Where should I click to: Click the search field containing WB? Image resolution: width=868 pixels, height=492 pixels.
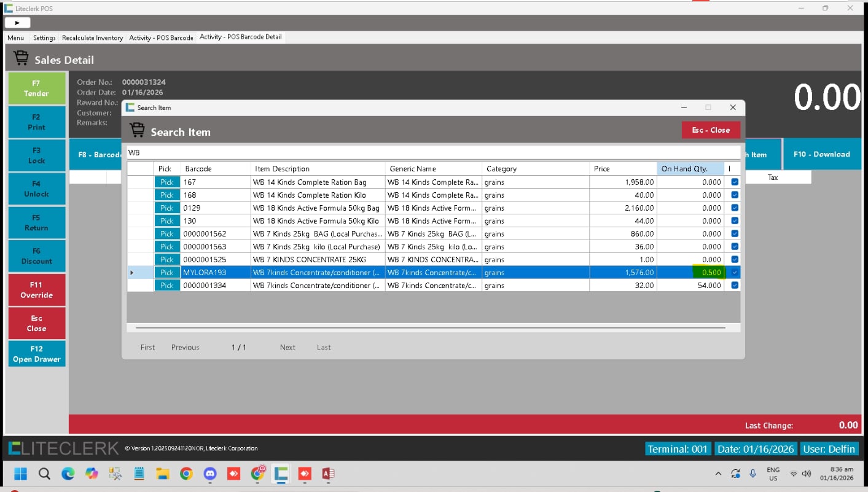pyautogui.click(x=433, y=152)
